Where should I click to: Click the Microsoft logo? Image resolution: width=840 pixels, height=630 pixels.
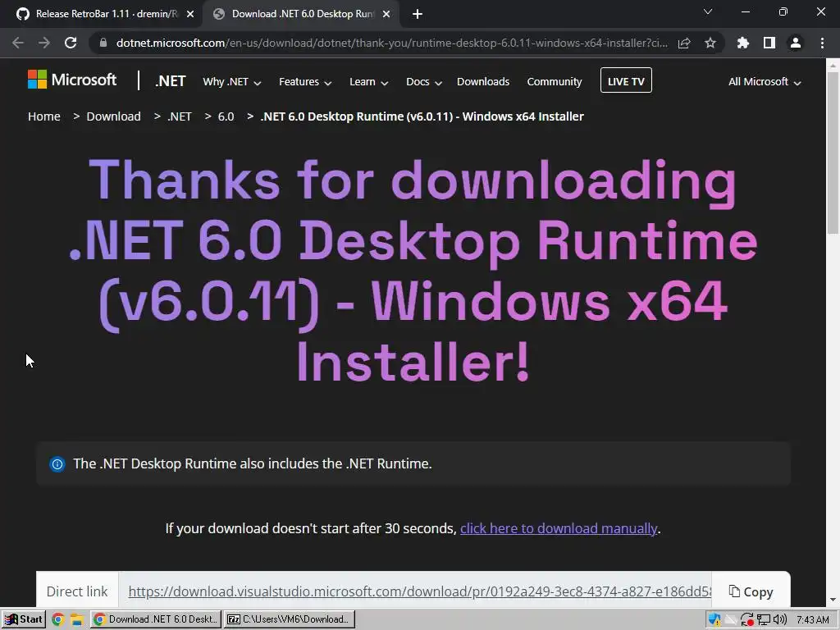[72, 80]
